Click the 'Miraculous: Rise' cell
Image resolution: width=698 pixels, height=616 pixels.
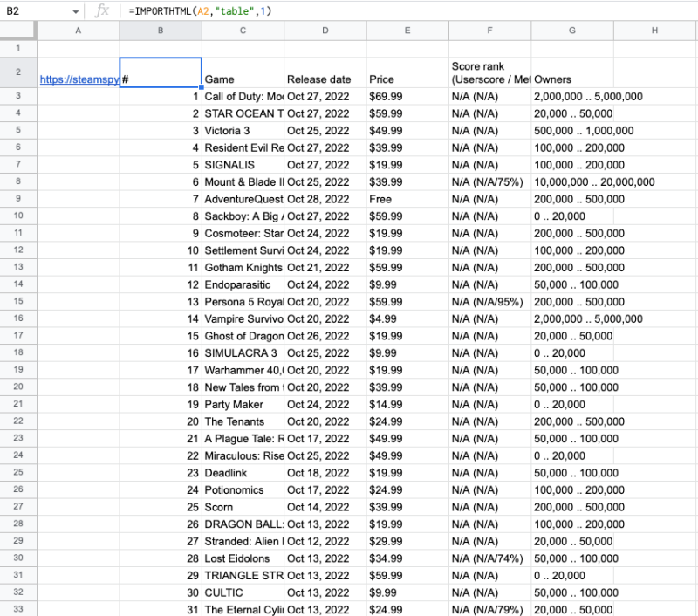243,455
